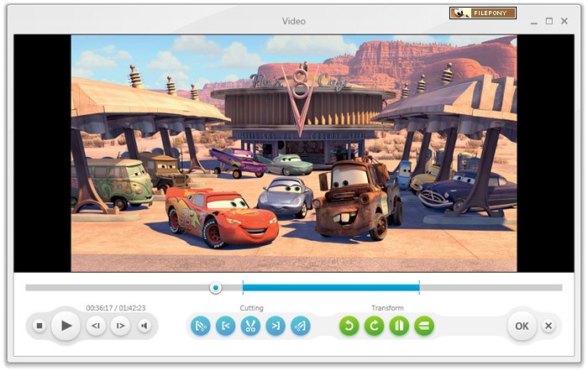Cancel editing with the X button beside OK
This screenshot has height=371, width=588.
549,326
